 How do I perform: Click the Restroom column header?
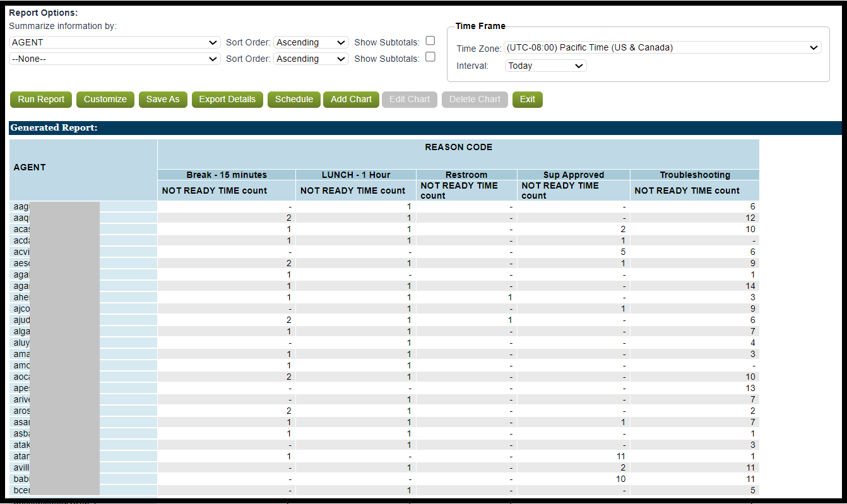click(466, 175)
